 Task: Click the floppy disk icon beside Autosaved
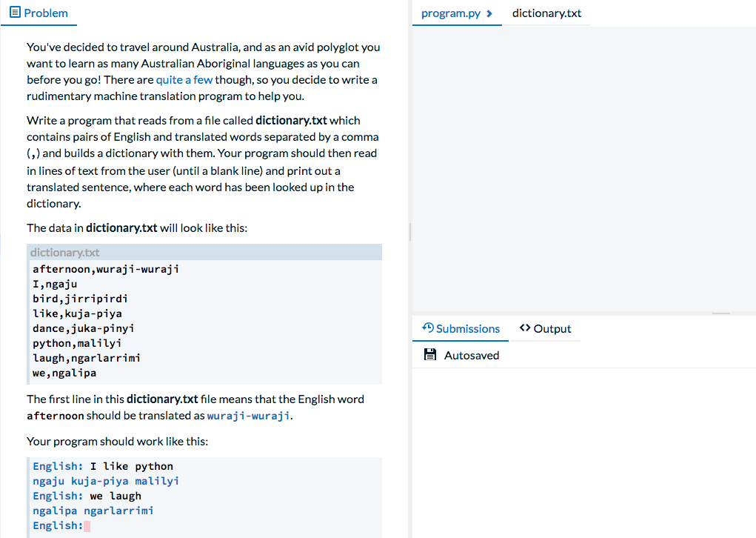pyautogui.click(x=430, y=355)
